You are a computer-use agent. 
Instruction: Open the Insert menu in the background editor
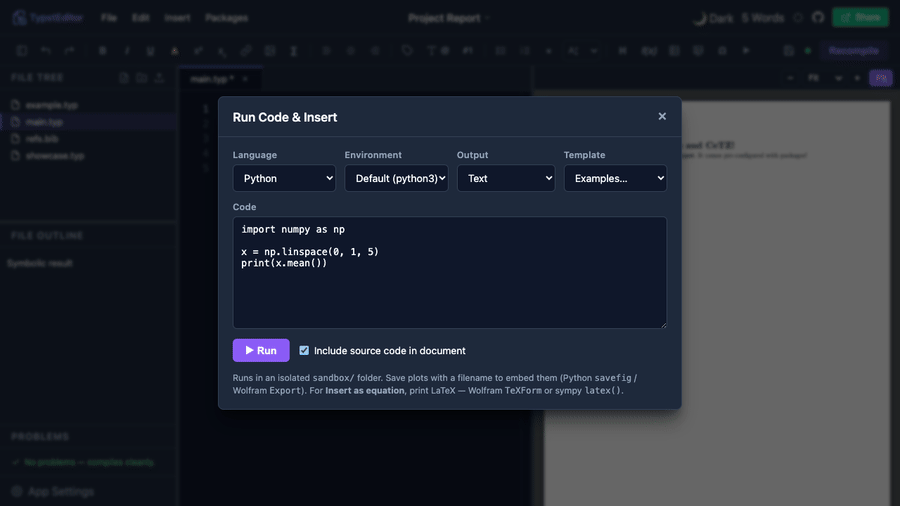177,18
